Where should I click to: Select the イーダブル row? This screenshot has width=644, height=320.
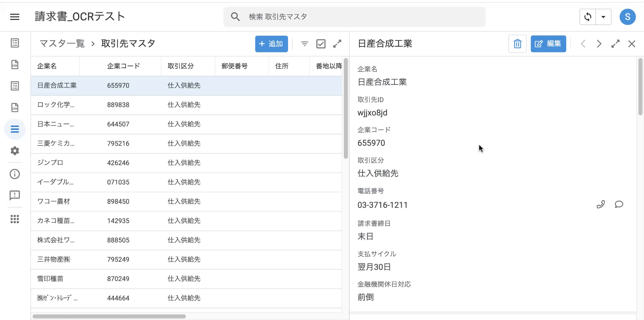tap(186, 182)
